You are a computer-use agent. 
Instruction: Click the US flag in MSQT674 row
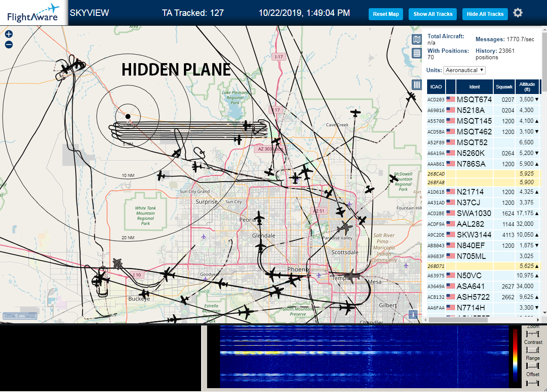(451, 99)
